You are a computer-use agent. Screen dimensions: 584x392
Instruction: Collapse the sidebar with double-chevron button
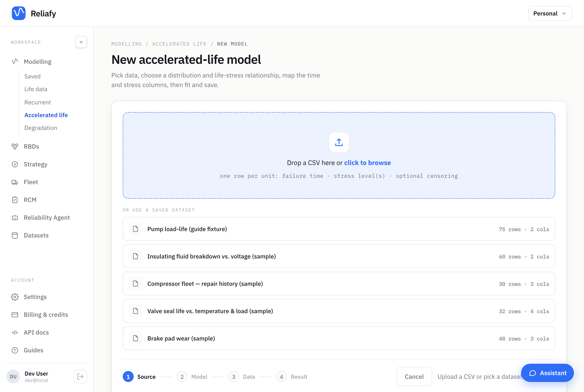[x=81, y=42]
